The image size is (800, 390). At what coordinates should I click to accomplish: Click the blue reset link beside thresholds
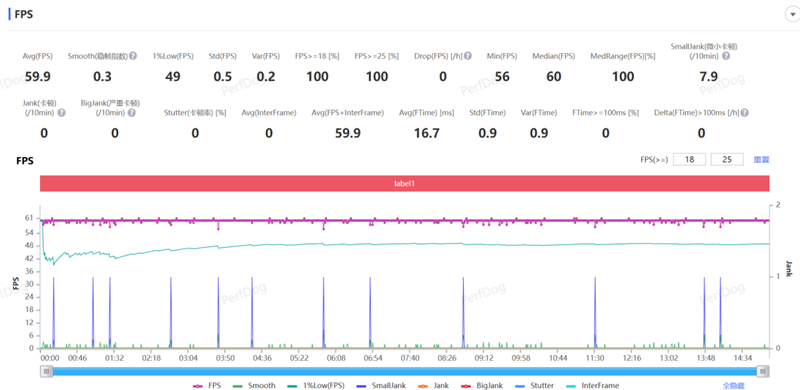click(761, 160)
